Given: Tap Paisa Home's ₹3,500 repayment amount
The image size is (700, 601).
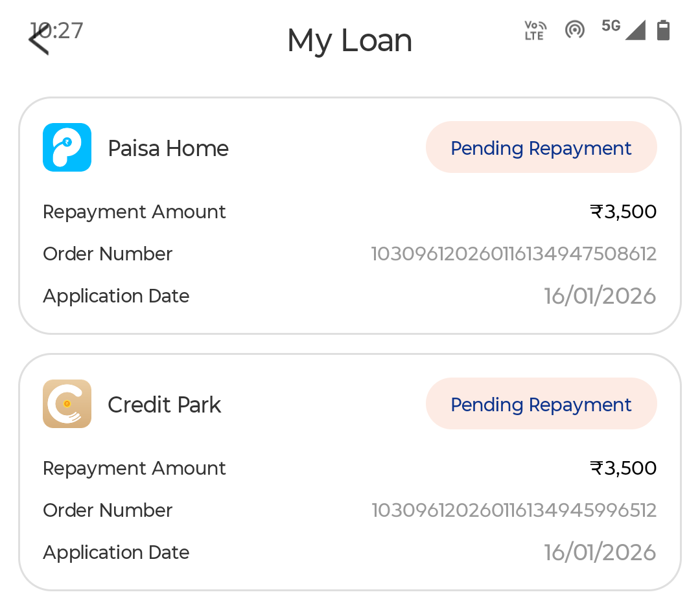Looking at the screenshot, I should pos(623,212).
